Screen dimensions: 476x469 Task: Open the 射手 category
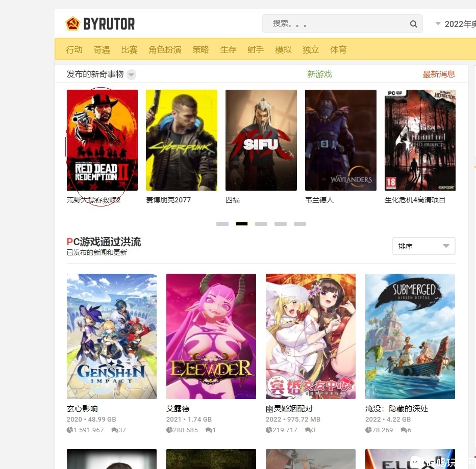pos(256,49)
